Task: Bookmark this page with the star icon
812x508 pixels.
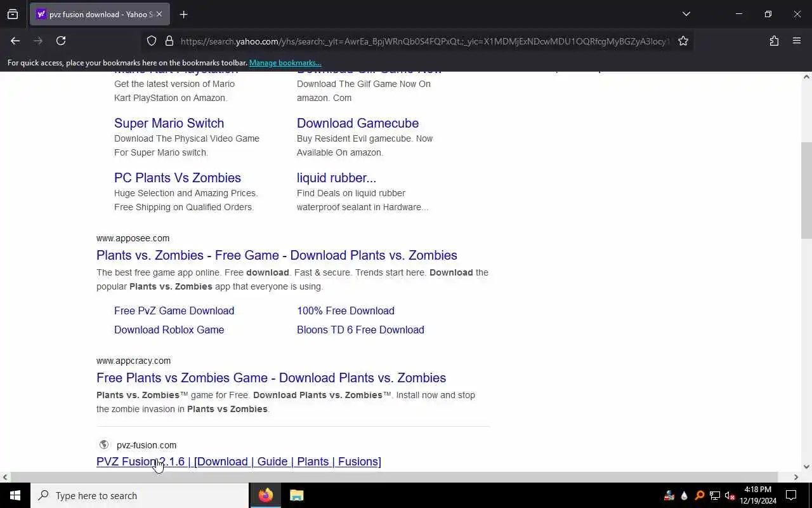Action: 683,41
